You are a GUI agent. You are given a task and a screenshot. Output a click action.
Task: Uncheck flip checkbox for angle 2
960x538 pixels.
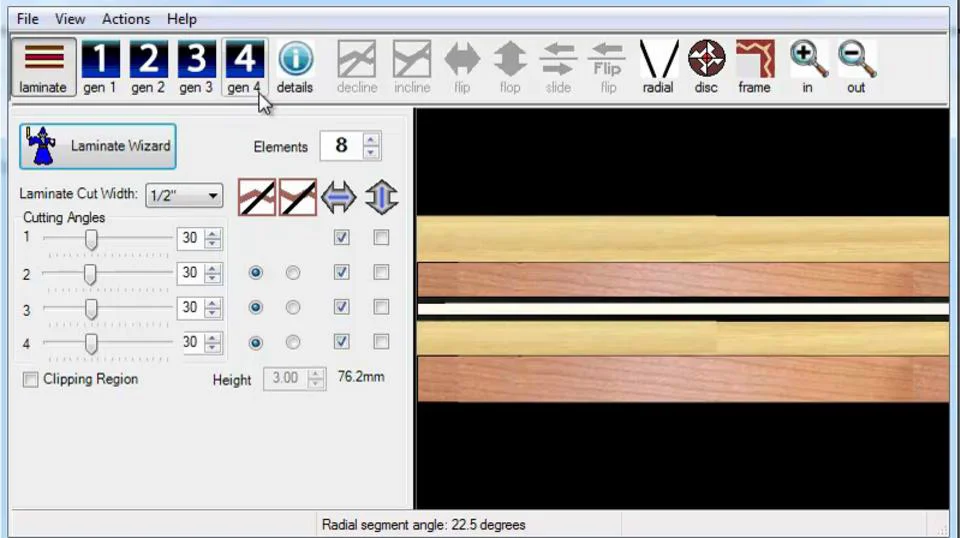click(x=342, y=272)
